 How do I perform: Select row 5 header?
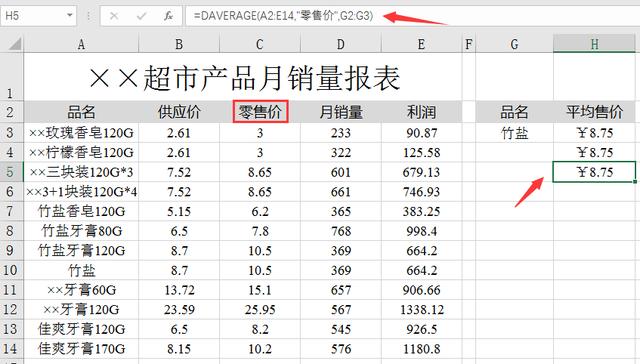click(11, 172)
